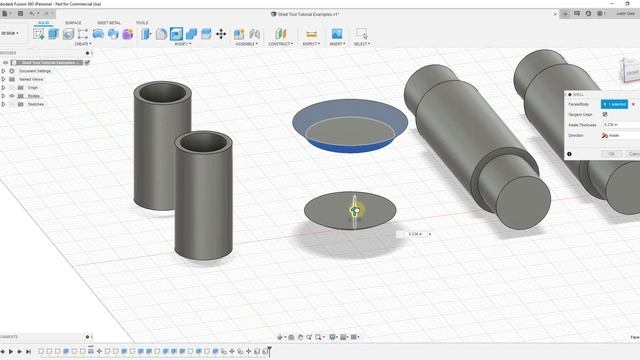Select the Combine tool
Viewport: 640px width, 360px height.
coord(191,34)
